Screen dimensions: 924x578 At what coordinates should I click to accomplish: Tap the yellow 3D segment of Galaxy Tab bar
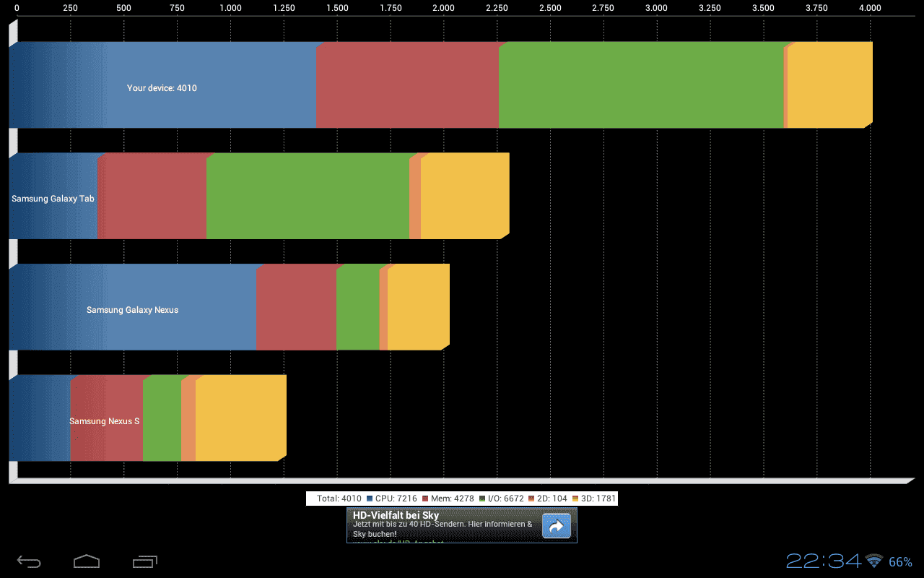click(x=465, y=196)
